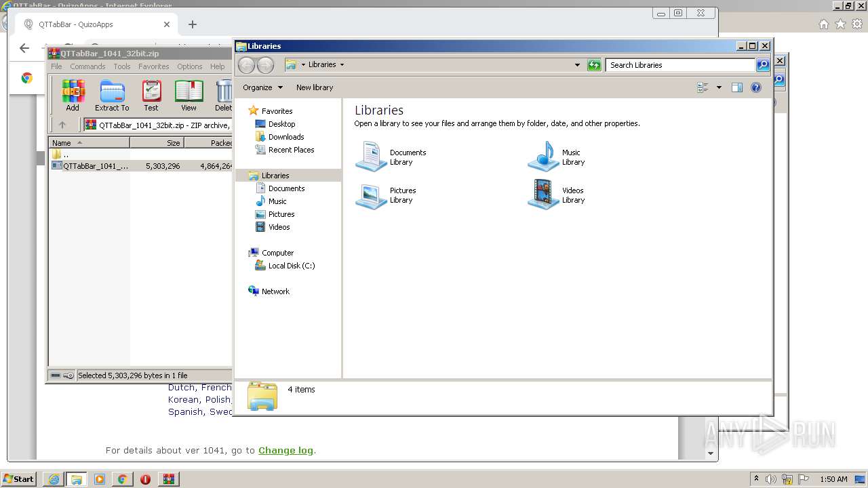Click the search magnifier in the Libraries window
Screen dimensions: 868x488
click(x=763, y=65)
